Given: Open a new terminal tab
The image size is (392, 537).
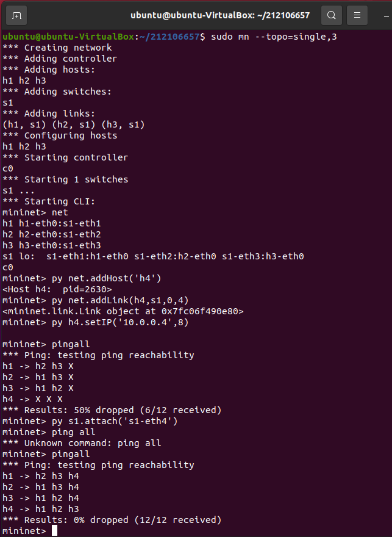Looking at the screenshot, I should click(x=17, y=15).
